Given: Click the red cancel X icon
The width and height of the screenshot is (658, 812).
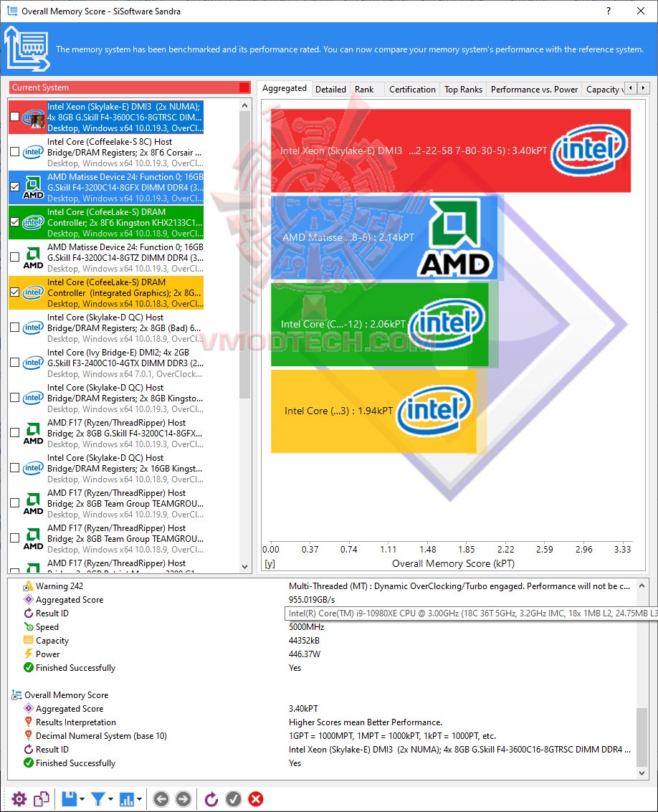Looking at the screenshot, I should 255,799.
